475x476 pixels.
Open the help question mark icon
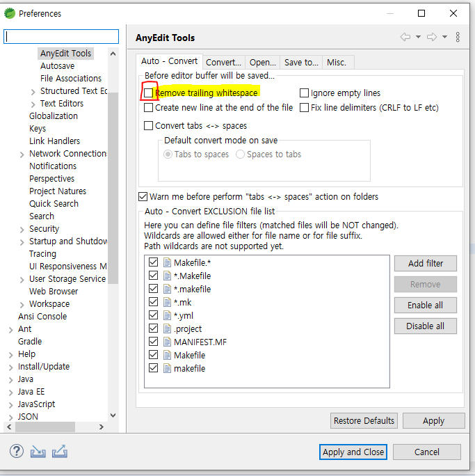[x=17, y=451]
